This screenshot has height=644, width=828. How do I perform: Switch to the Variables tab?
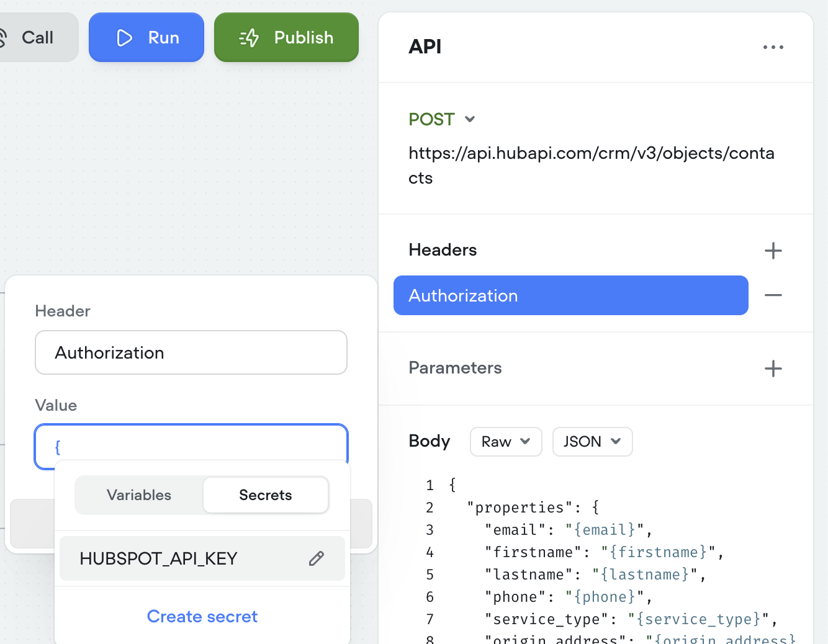point(139,495)
